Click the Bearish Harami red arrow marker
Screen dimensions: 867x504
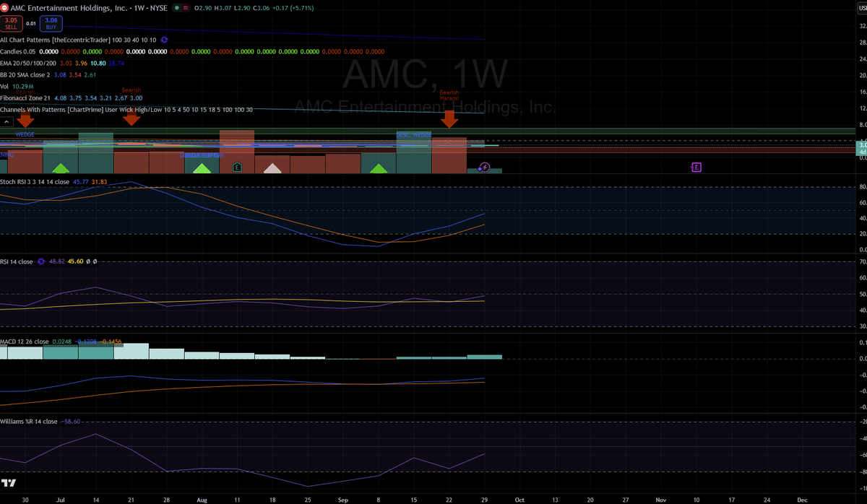(449, 118)
